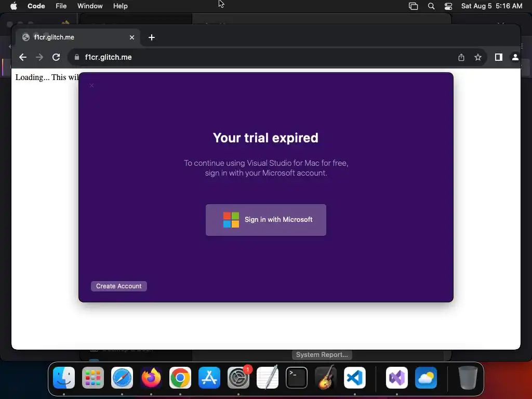Open the File menu

pos(61,6)
